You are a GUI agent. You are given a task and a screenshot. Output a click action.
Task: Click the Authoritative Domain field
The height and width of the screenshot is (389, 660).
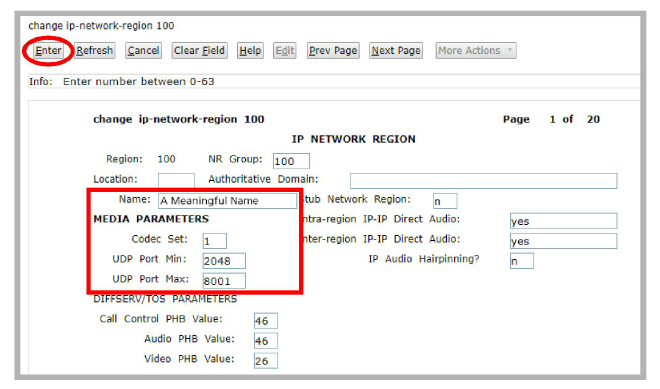(484, 181)
